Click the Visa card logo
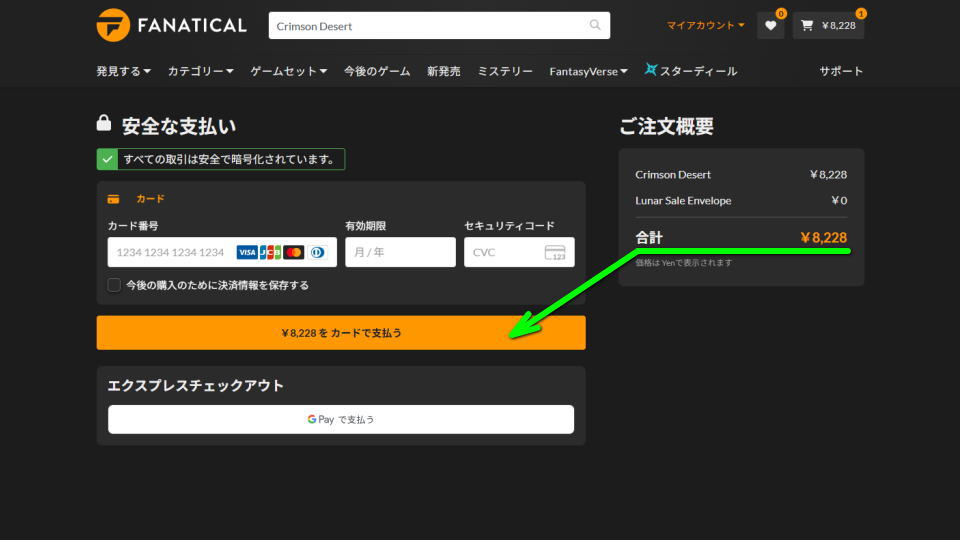This screenshot has width=960, height=540. pyautogui.click(x=247, y=253)
